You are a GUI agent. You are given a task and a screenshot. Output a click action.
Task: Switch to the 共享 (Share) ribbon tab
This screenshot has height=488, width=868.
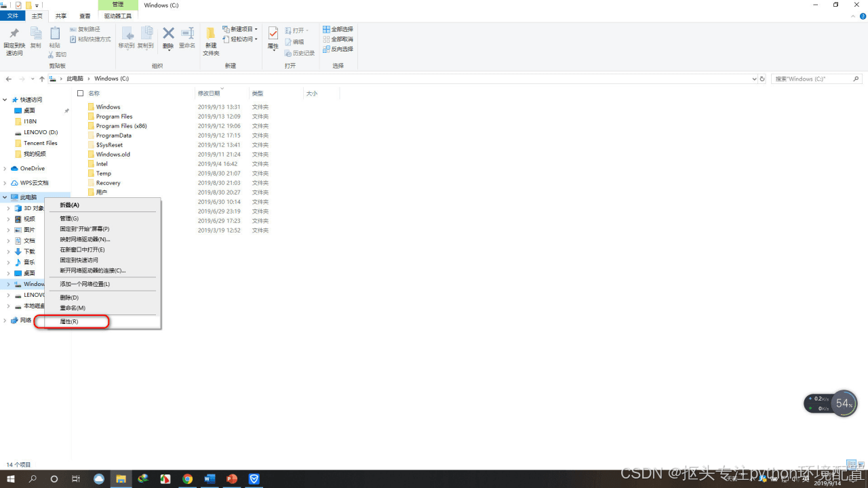coord(61,16)
